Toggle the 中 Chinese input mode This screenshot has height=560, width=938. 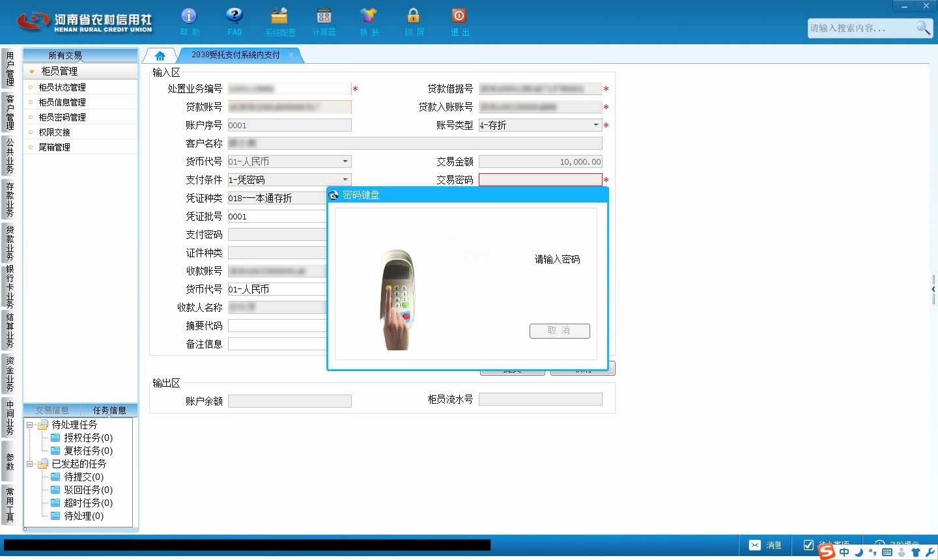click(844, 552)
